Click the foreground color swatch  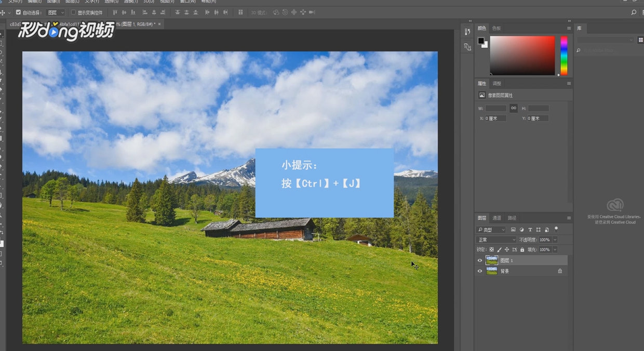481,41
